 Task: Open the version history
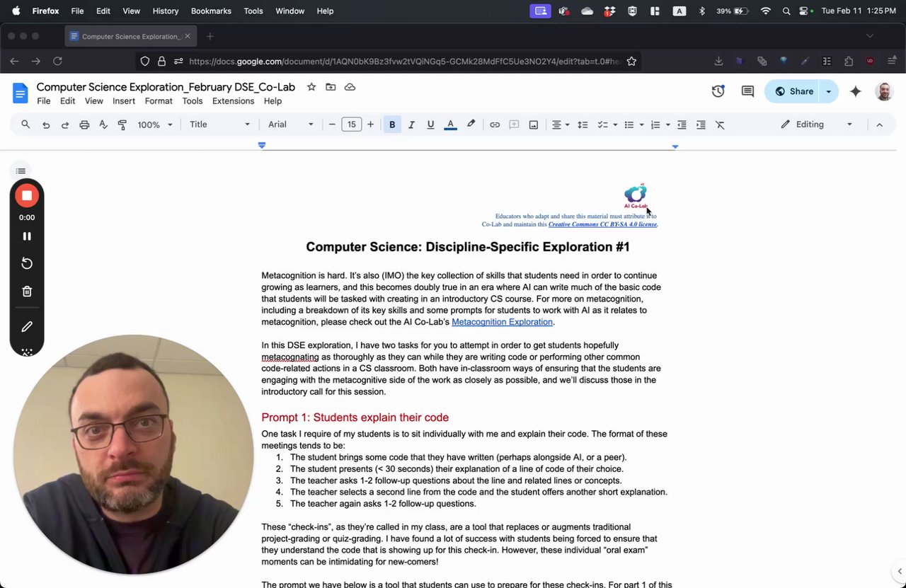(x=718, y=91)
